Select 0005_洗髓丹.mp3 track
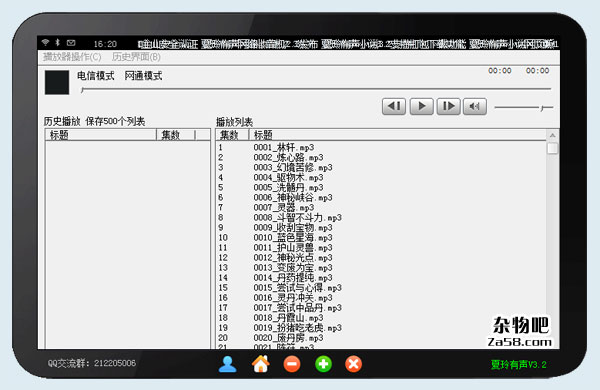Viewport: 600px width, 390px height. point(289,188)
